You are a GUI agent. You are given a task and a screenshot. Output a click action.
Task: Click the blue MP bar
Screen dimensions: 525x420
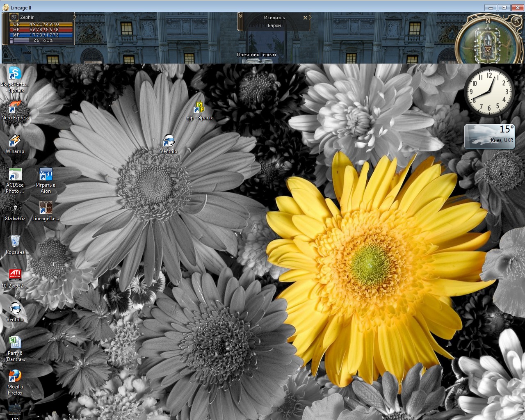(x=41, y=35)
